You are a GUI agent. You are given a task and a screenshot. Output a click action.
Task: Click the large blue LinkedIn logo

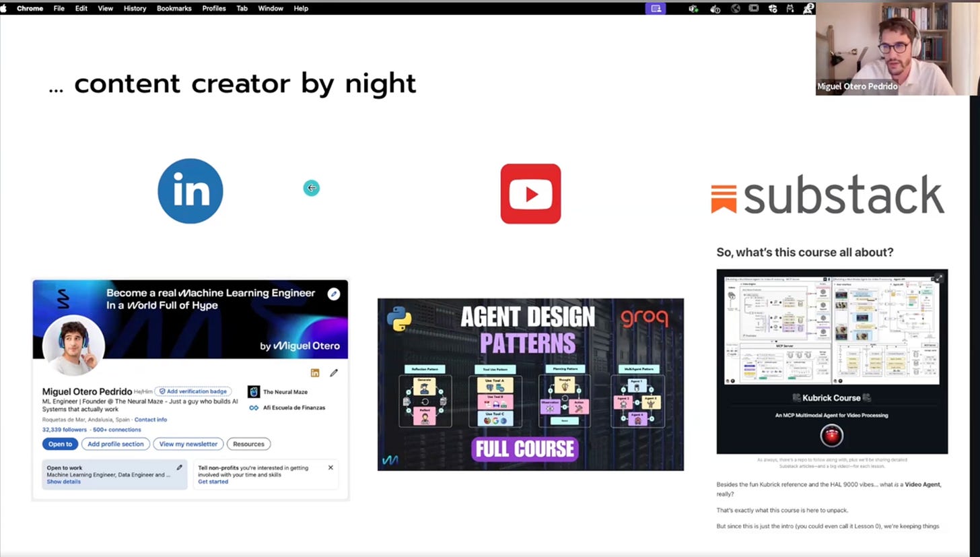(190, 191)
